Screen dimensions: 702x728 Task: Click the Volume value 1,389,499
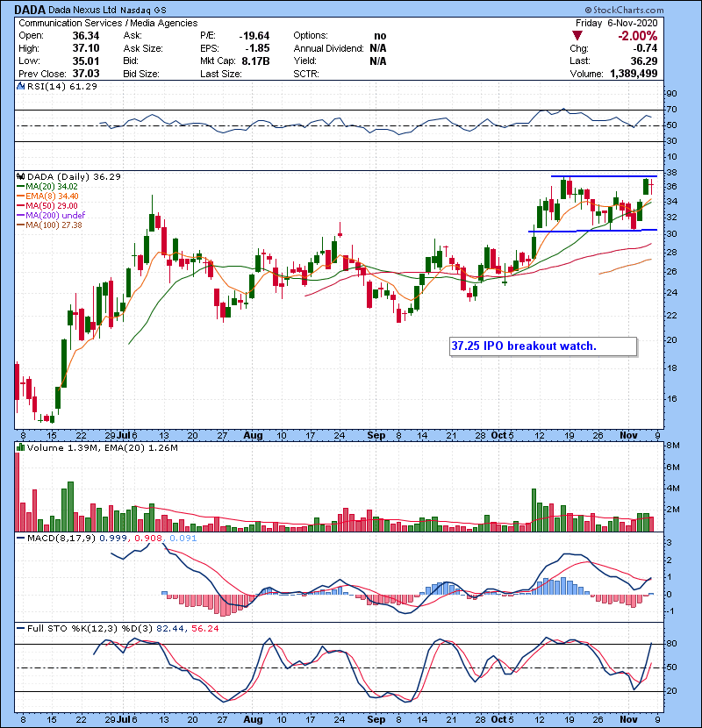(x=634, y=74)
